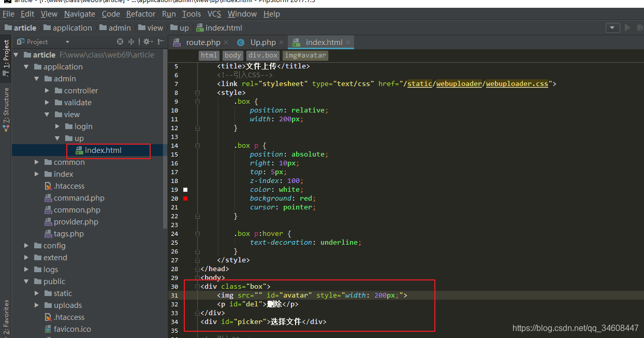Click the view navigation bar crumb
The width and height of the screenshot is (644, 338).
(x=150, y=28)
